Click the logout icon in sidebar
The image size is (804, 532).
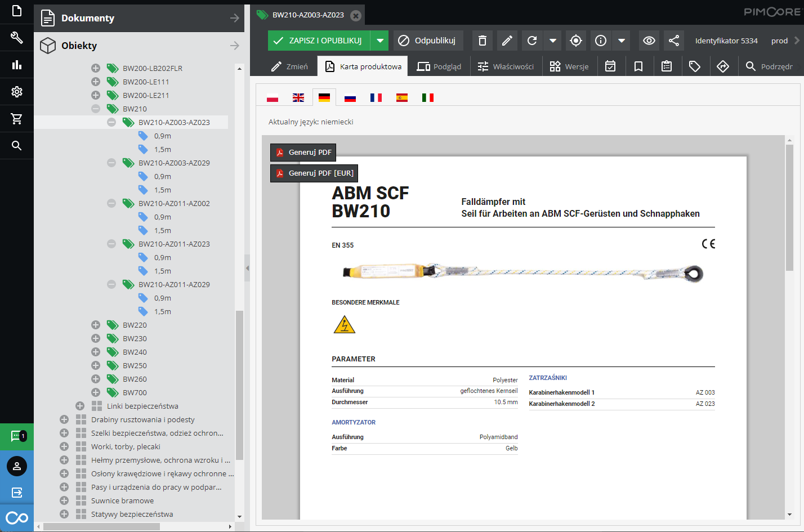point(17,493)
